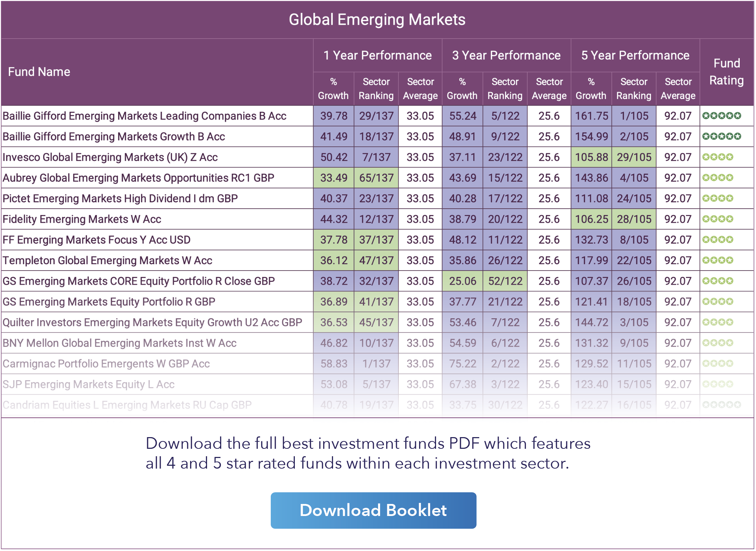Click the Global Emerging Markets title

[377, 20]
